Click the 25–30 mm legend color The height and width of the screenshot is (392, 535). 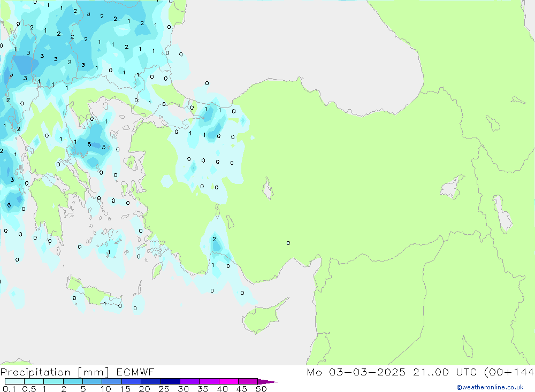point(170,381)
